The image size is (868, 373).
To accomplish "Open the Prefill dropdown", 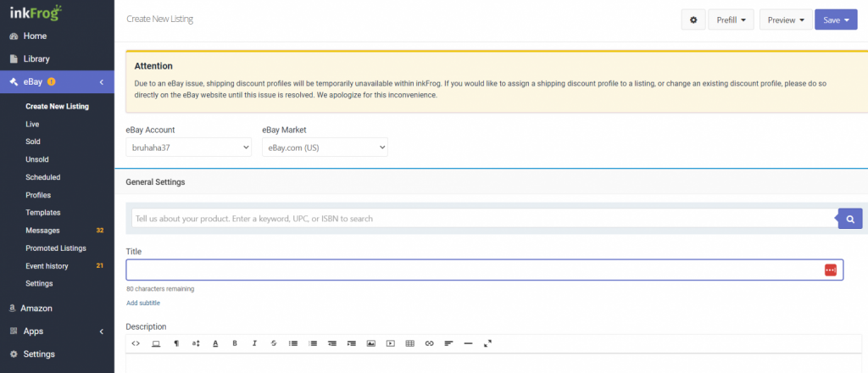I will (732, 20).
